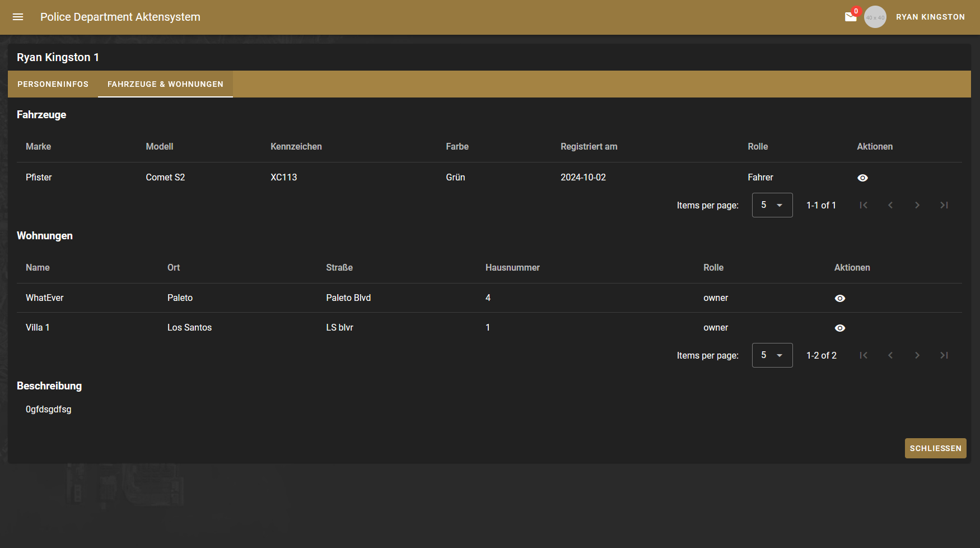Click the Marke column header
This screenshot has width=980, height=548.
[38, 146]
